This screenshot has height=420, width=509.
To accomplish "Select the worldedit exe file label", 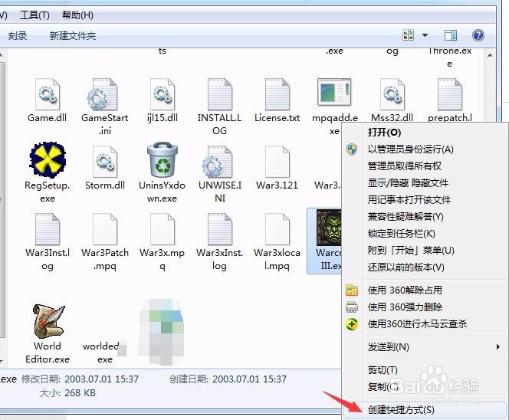I will pos(103,353).
